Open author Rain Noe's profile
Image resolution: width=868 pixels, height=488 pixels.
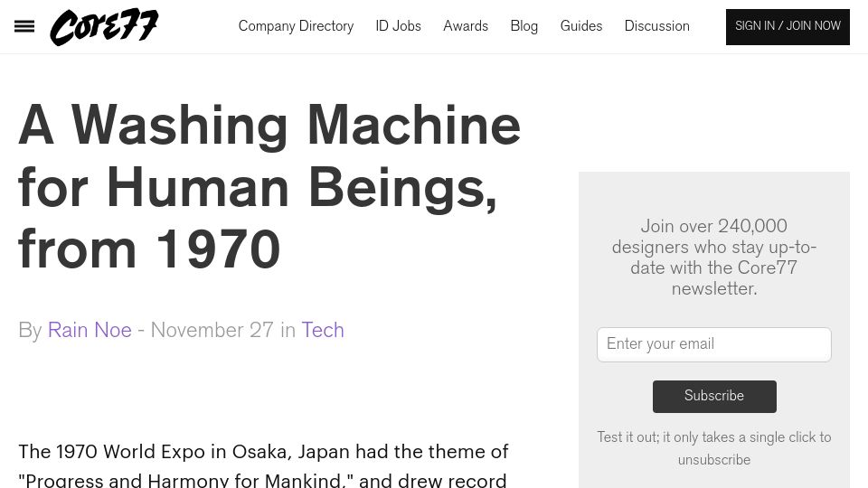(90, 330)
